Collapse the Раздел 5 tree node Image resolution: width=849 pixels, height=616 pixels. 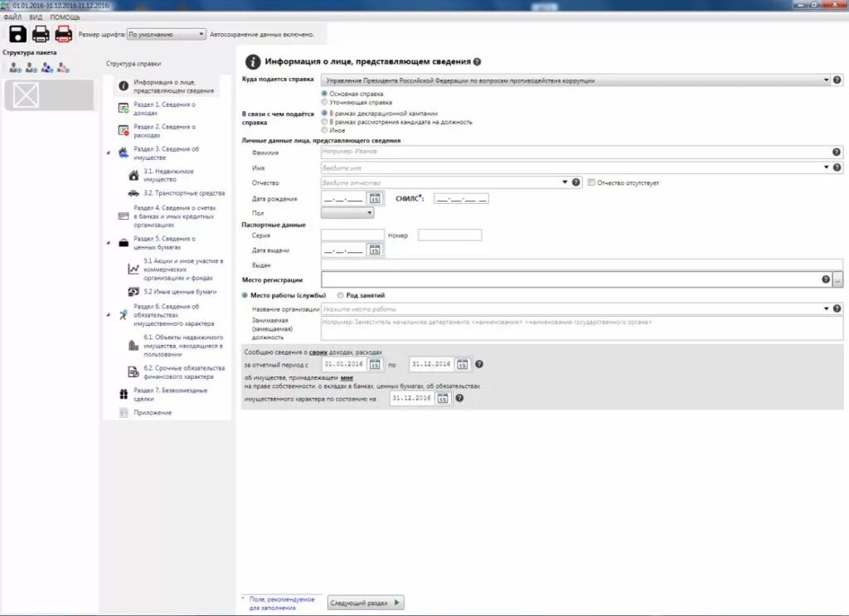point(109,242)
